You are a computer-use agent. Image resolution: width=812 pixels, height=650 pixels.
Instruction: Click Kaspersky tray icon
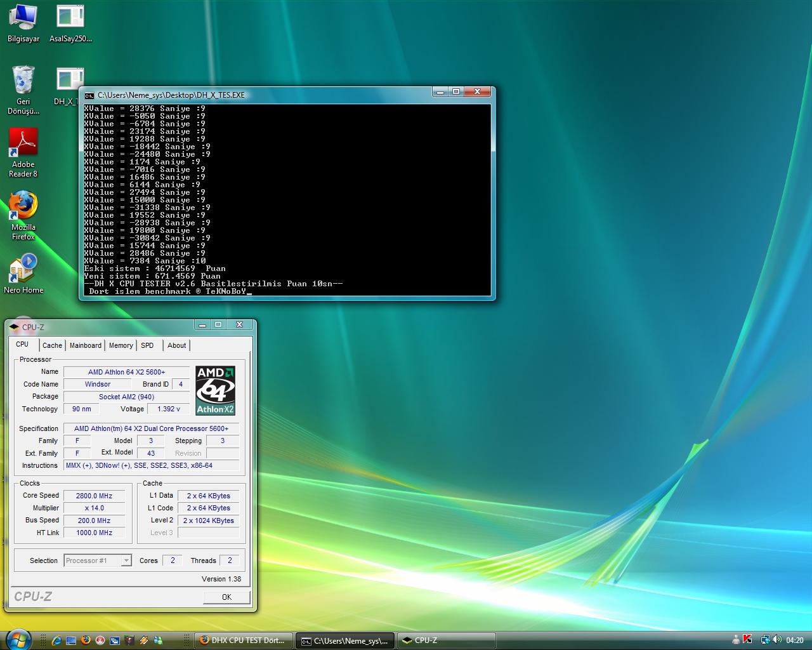(x=747, y=639)
